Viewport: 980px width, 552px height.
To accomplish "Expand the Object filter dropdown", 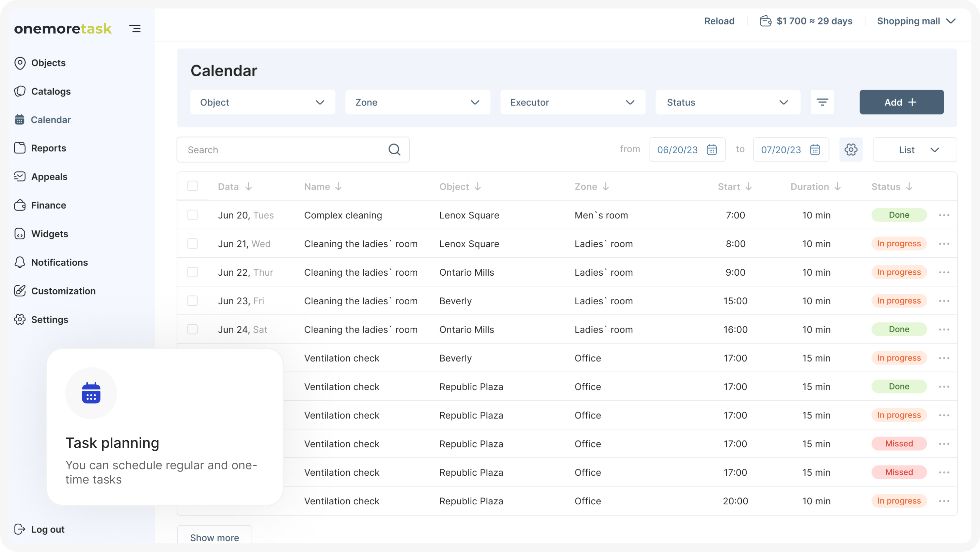I will coord(263,102).
